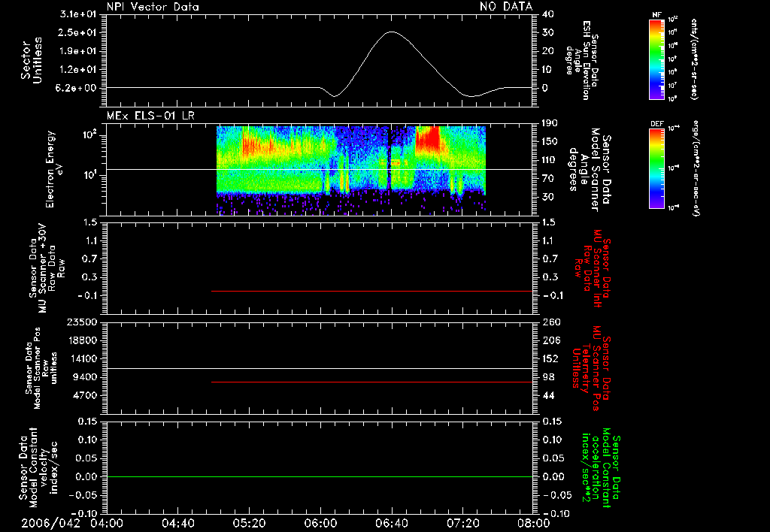770x532 pixels.
Task: Click the '98' tick label
Action: 548,377
